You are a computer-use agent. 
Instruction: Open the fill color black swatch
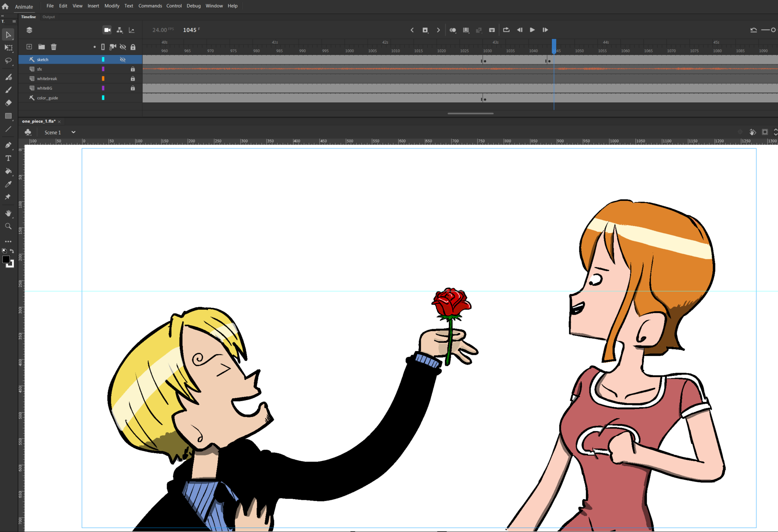6,259
